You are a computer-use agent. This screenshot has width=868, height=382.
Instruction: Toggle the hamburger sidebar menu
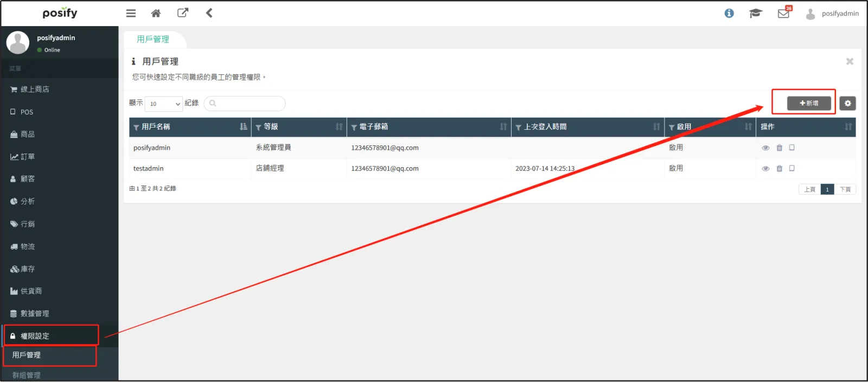pyautogui.click(x=131, y=13)
